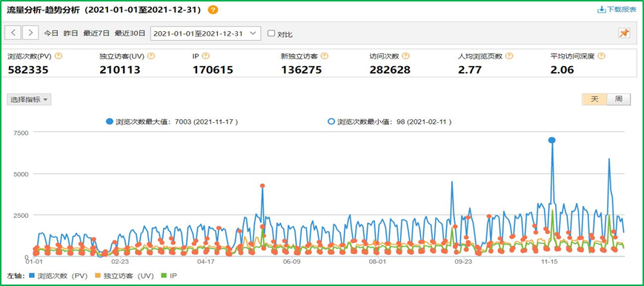The width and height of the screenshot is (644, 286).
Task: Click x-axis label 11-15
Action: click(550, 262)
